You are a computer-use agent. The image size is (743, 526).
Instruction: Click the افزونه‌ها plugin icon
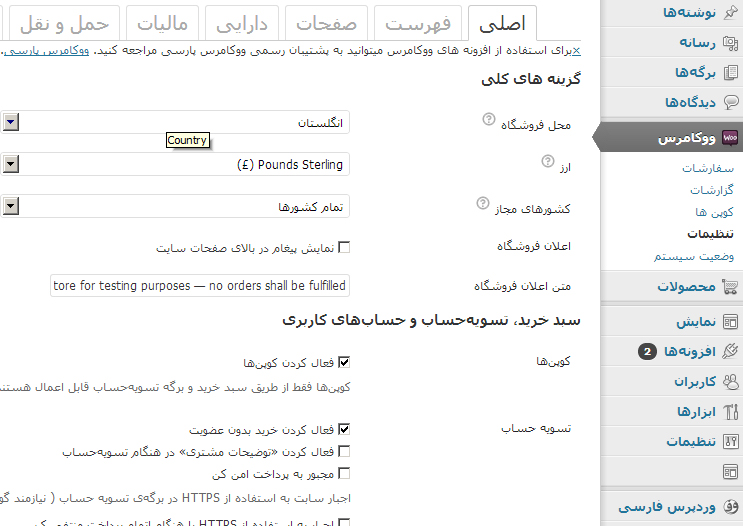[730, 352]
